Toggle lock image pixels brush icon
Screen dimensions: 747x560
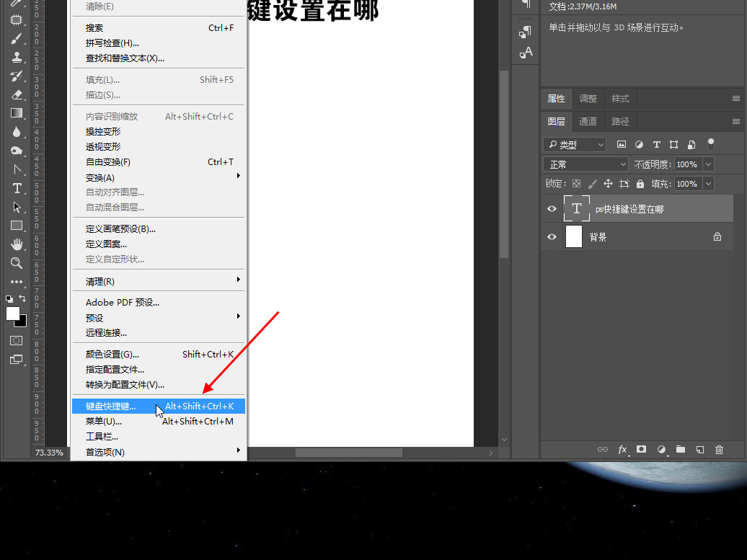(592, 184)
